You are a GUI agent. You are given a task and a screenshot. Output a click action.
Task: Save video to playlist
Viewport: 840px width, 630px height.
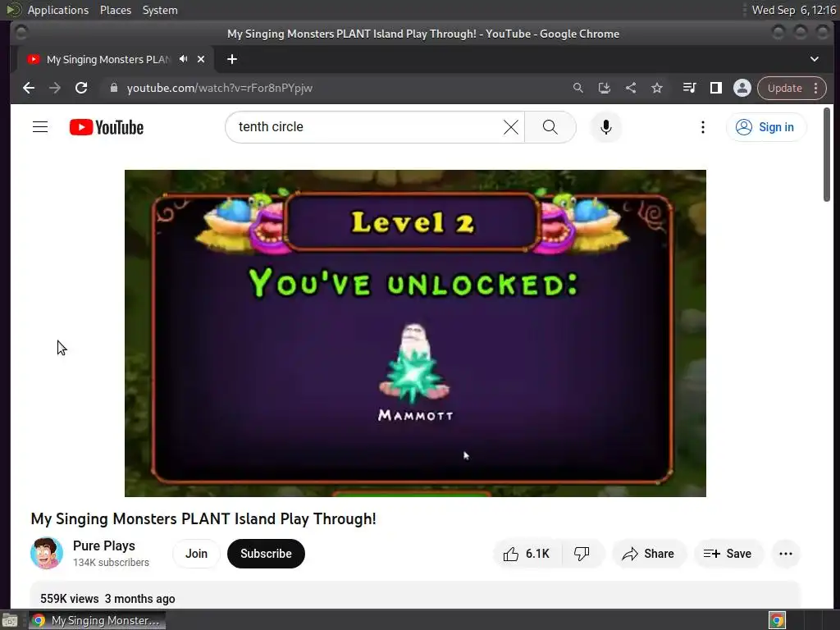(728, 554)
